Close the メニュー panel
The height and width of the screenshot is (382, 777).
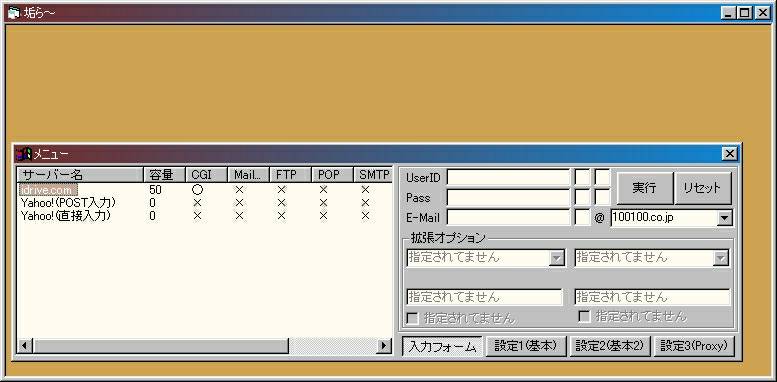click(x=729, y=154)
